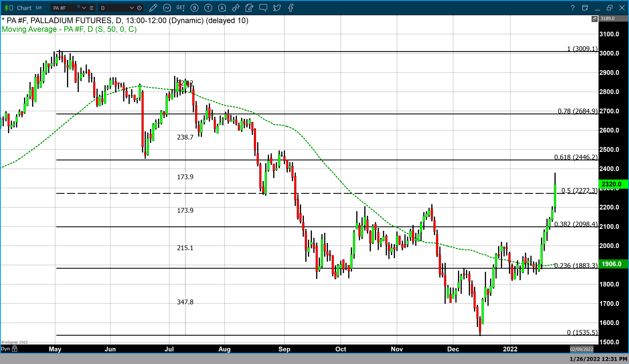Click the Dyn scaling label
629x364 pixels.
coord(5,349)
